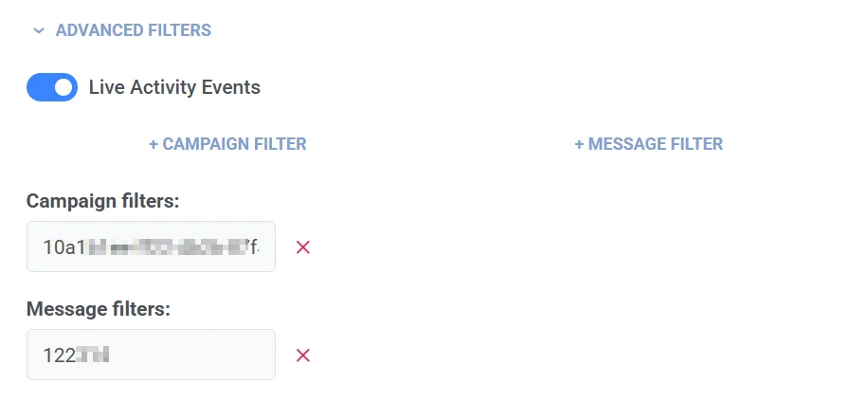Remove the campaign filter with red X

click(x=303, y=247)
